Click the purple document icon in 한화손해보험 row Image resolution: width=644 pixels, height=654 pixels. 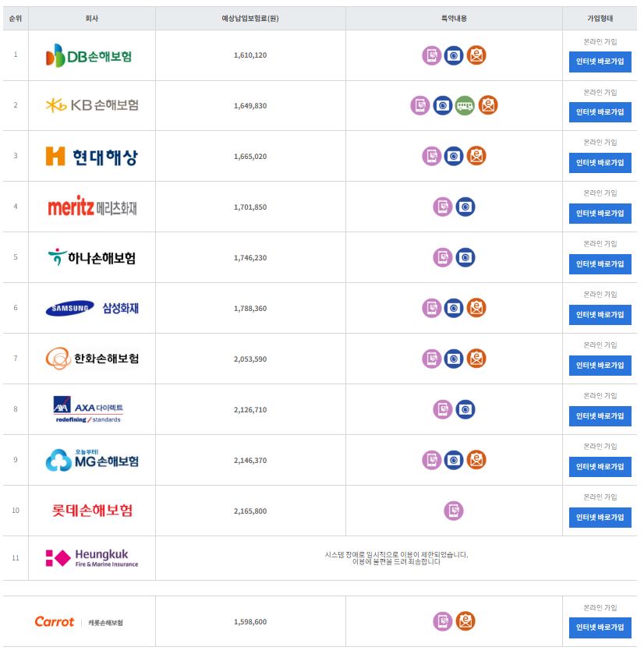432,359
